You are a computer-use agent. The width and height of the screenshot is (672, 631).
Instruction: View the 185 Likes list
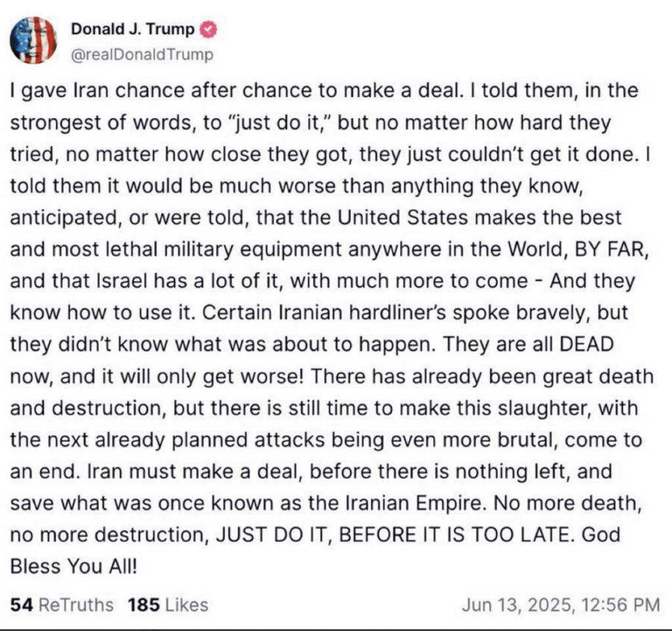[x=168, y=605]
